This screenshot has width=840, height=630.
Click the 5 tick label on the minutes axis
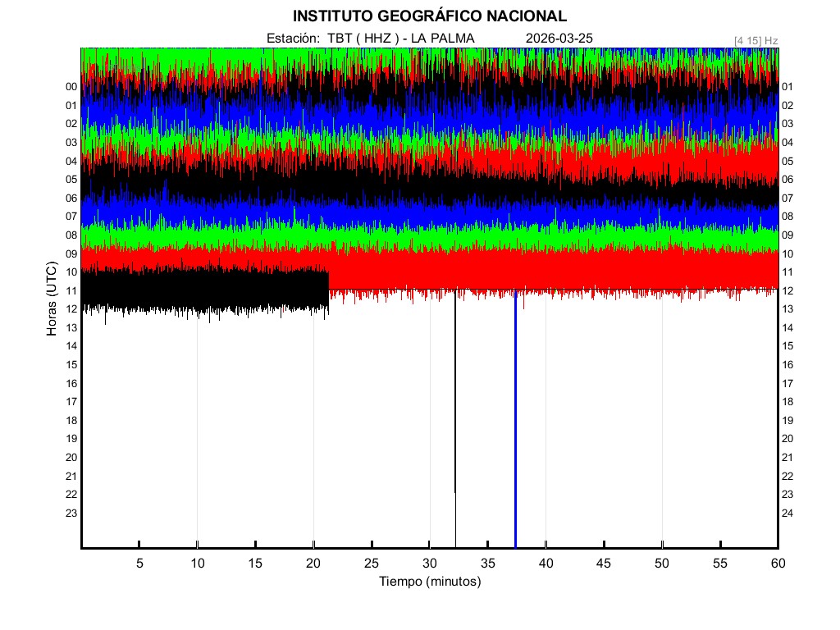coord(139,564)
